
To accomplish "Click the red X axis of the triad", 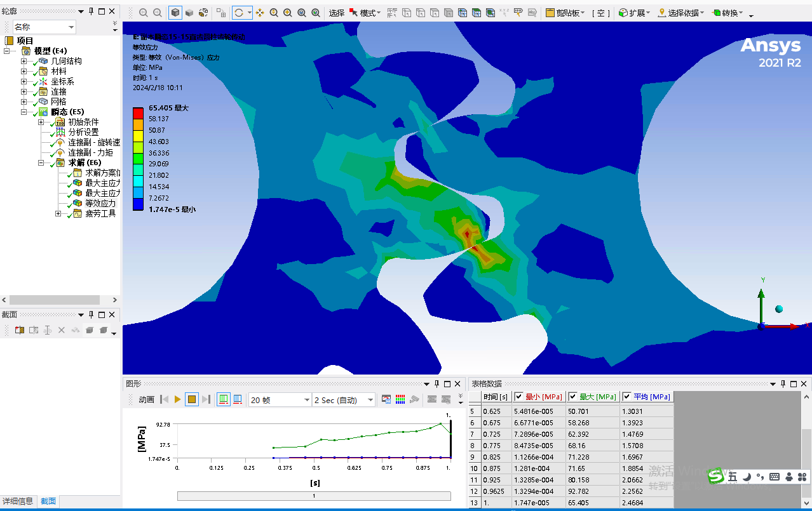I will [783, 326].
